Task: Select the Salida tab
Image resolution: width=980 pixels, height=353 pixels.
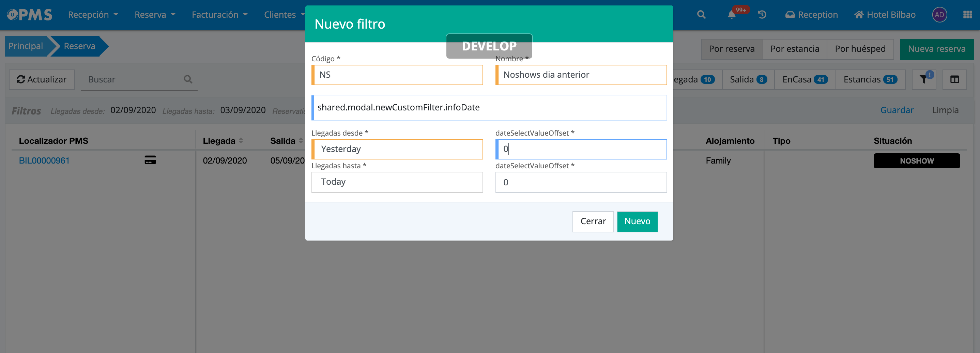Action: tap(748, 79)
